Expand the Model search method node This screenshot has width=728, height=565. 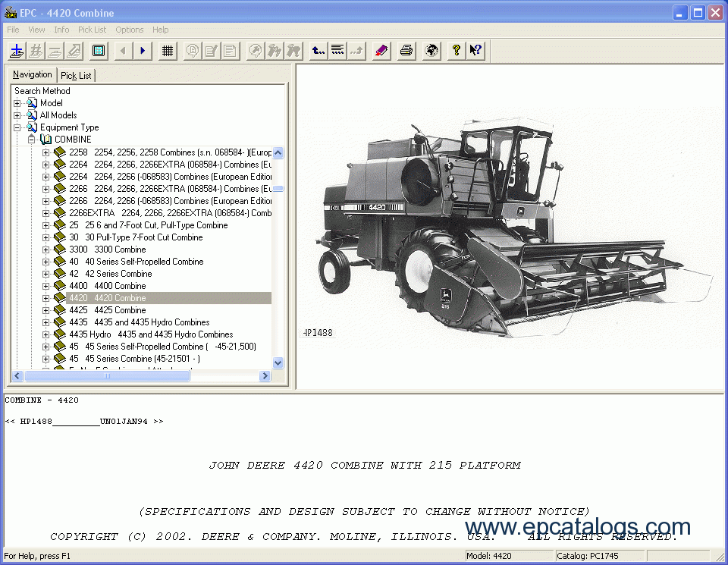point(17,103)
